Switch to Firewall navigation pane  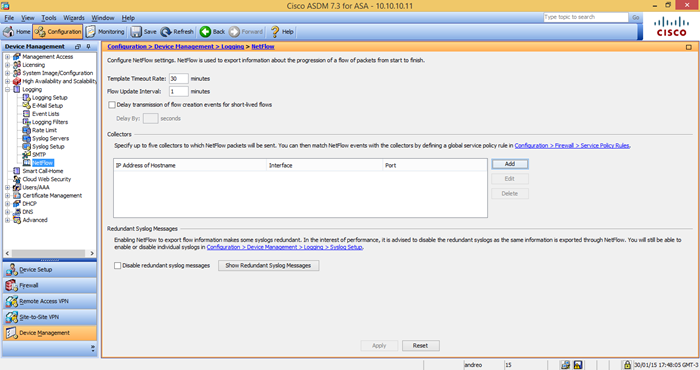(50, 286)
